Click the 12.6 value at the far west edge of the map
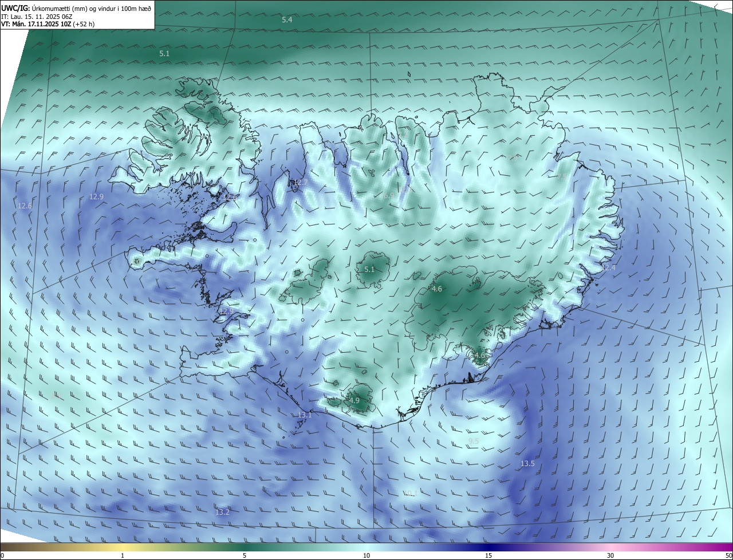Image resolution: width=733 pixels, height=560 pixels. click(x=25, y=206)
